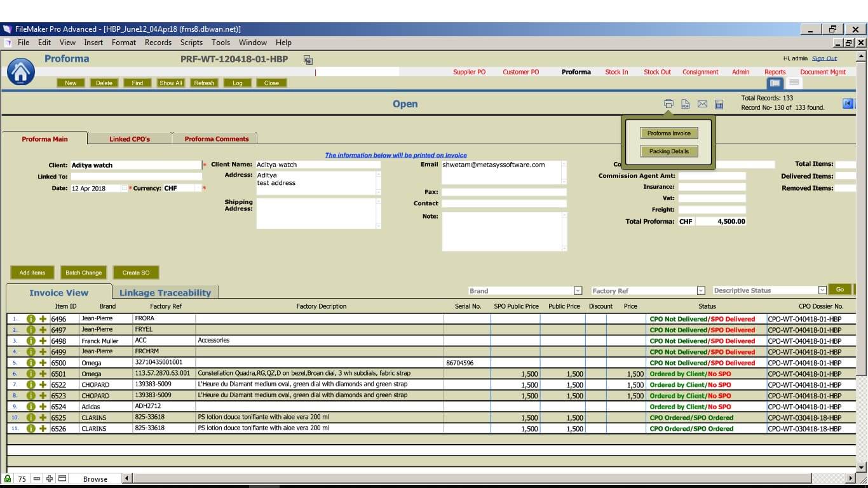Click the horizontal scrollbar left arrow
This screenshot has height=488, width=868.
127,478
